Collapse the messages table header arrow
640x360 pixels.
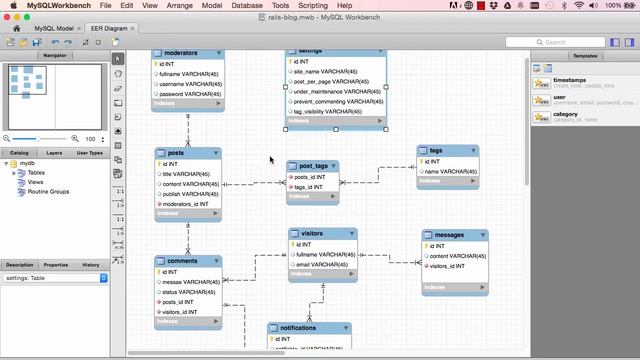(x=483, y=235)
